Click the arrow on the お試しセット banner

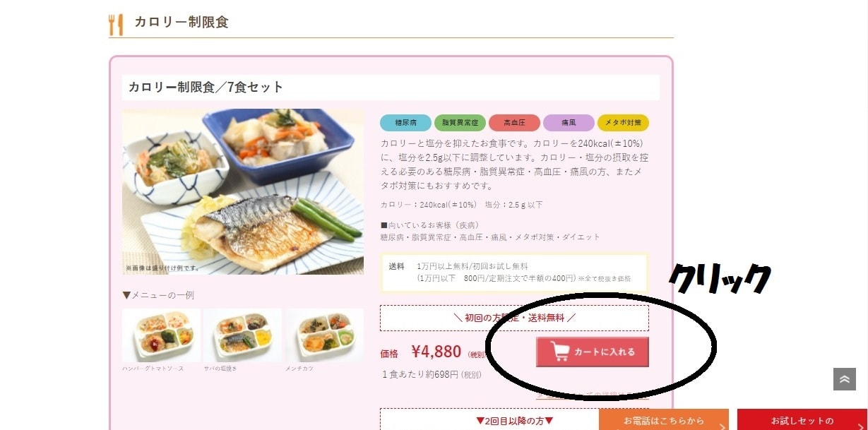pos(860,426)
